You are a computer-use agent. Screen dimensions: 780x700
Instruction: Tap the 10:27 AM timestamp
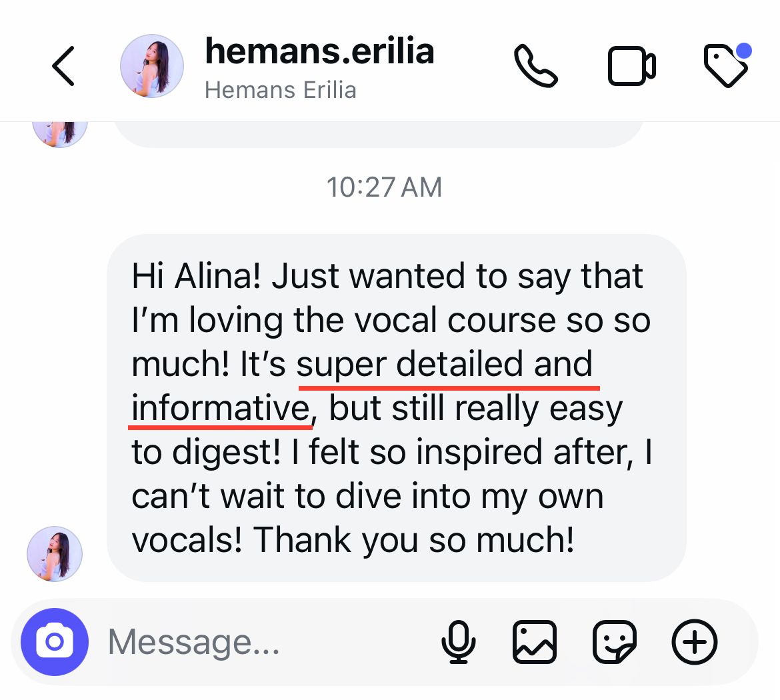coord(384,187)
